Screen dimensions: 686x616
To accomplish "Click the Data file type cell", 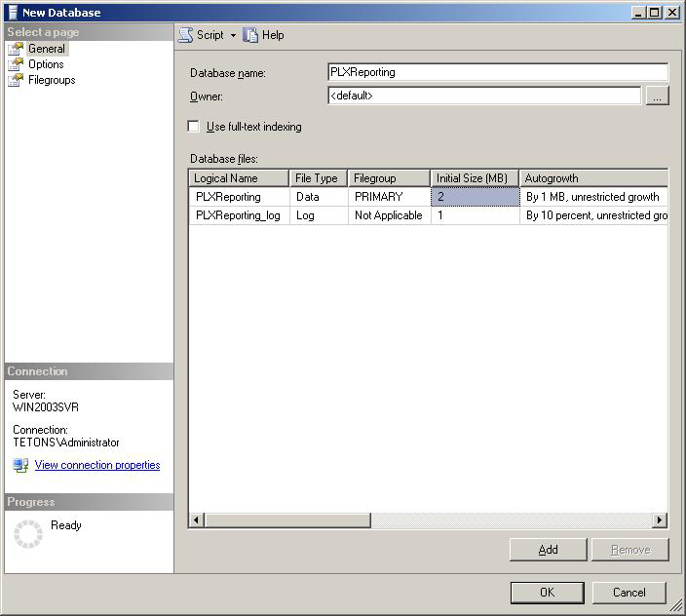I will (x=319, y=197).
